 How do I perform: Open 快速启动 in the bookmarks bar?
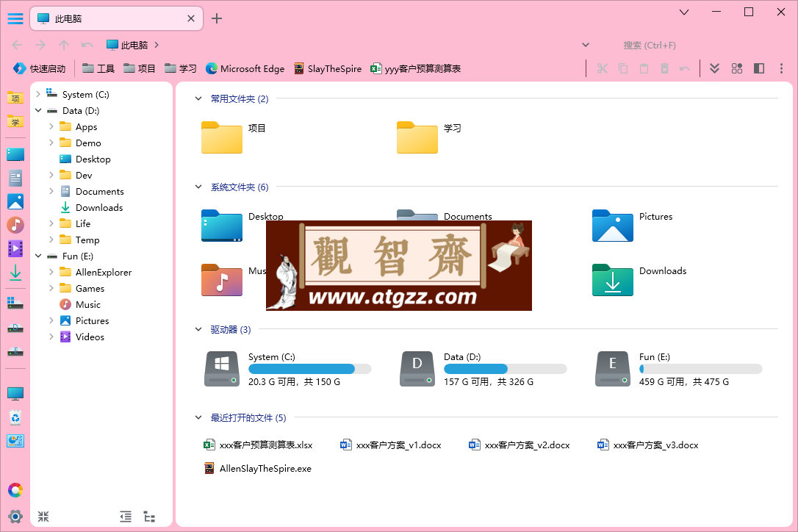pyautogui.click(x=39, y=69)
